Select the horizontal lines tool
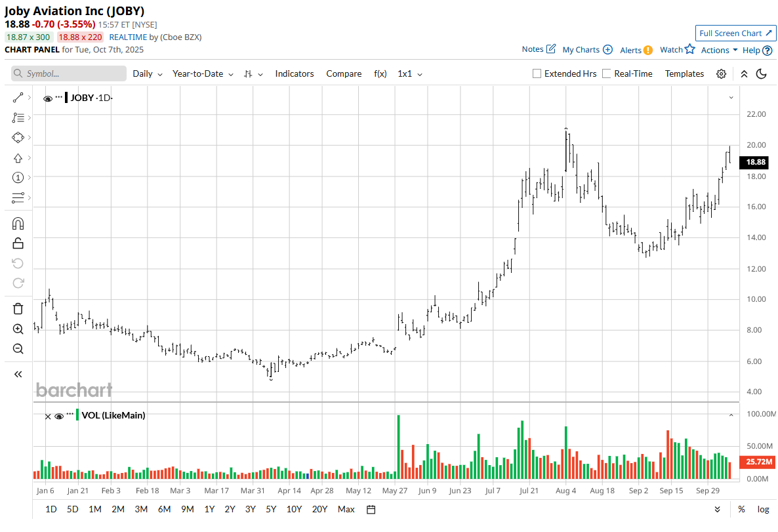This screenshot has height=532, width=778. pos(18,197)
